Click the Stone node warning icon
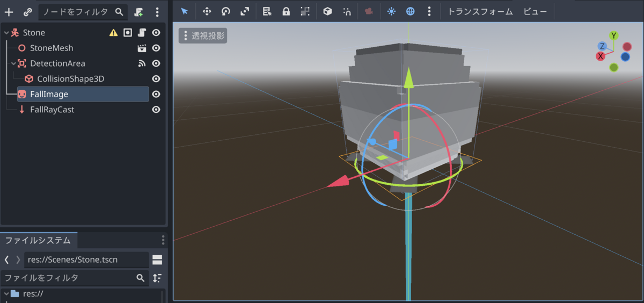 click(x=113, y=33)
